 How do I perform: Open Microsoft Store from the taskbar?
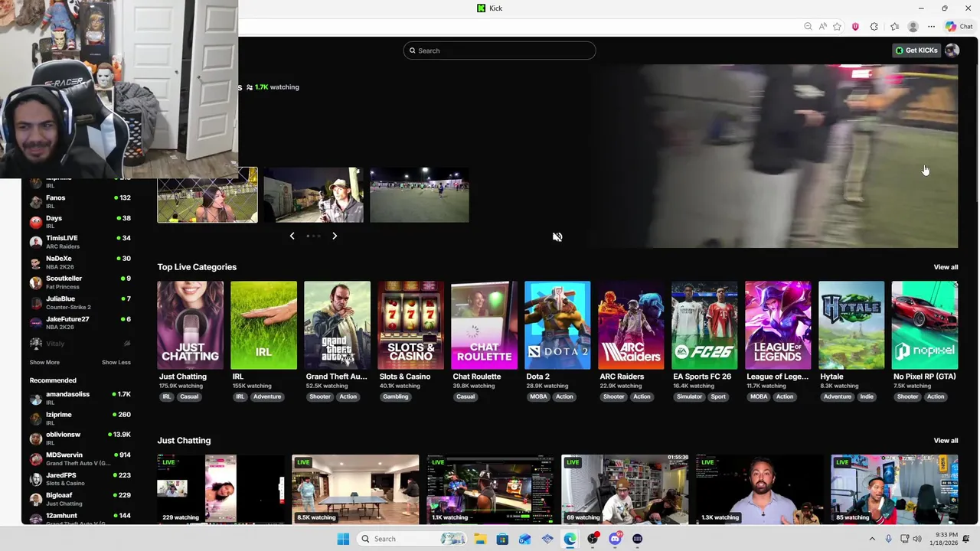(502, 539)
